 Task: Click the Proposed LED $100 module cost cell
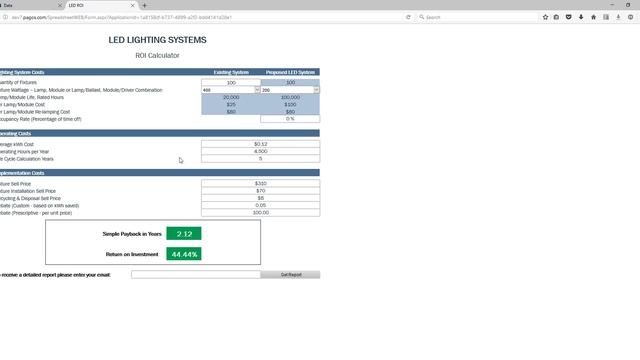coord(290,104)
